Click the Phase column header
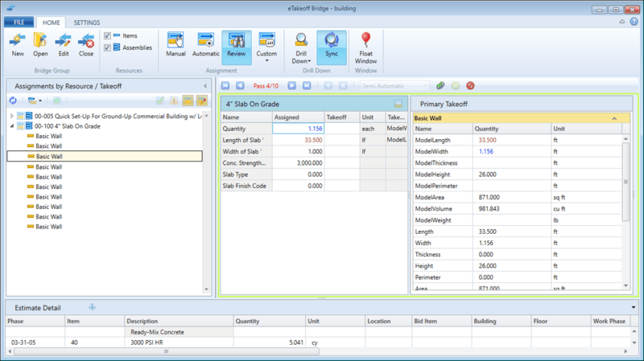This screenshot has height=361, width=644. click(x=35, y=322)
